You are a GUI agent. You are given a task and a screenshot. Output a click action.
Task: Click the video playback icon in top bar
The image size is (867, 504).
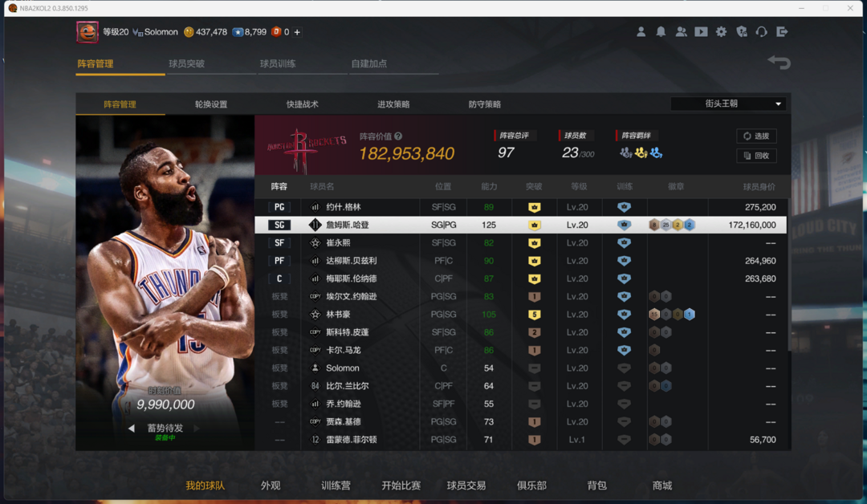pyautogui.click(x=701, y=32)
